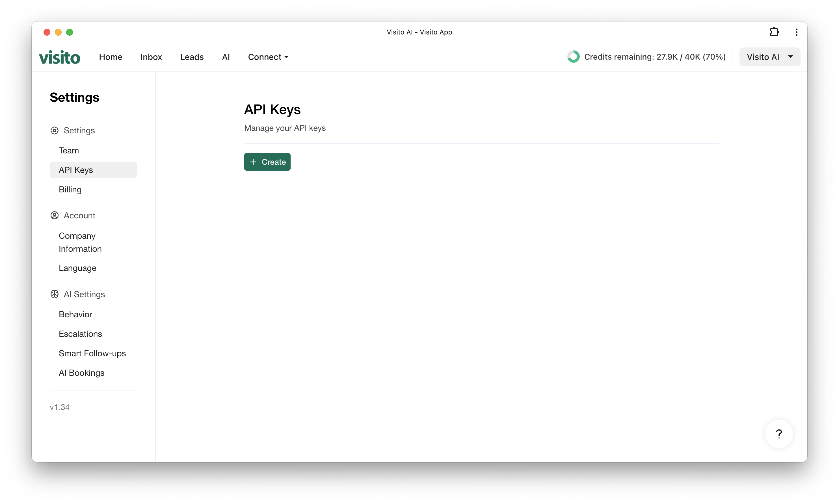Create a new API key
Image resolution: width=839 pixels, height=504 pixels.
coord(267,162)
